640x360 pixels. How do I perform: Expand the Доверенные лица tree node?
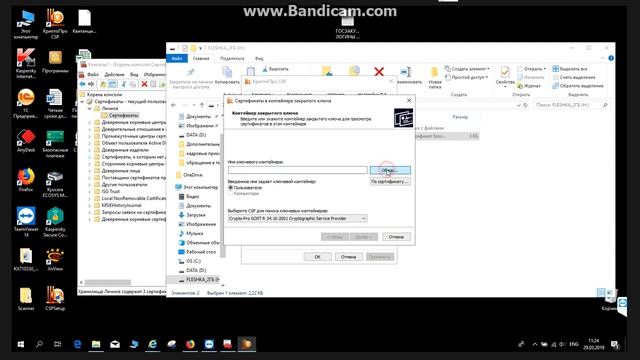point(89,171)
